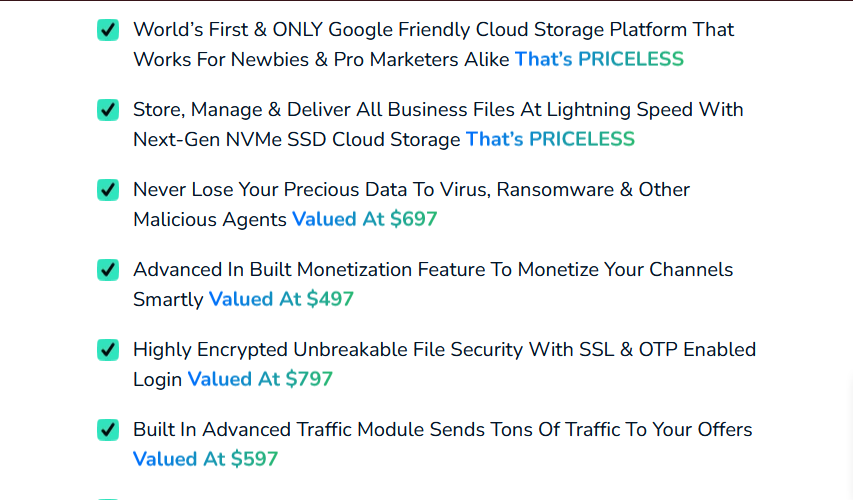Select the "Valued At $597" highlighted text
Screen dimensions: 853x500
[x=205, y=459]
